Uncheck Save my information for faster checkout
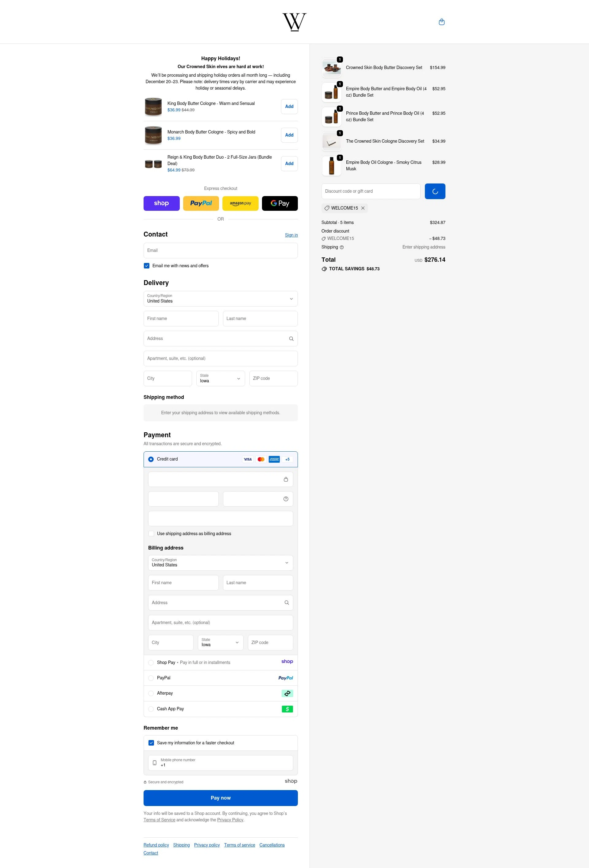The height and width of the screenshot is (868, 589). (151, 743)
